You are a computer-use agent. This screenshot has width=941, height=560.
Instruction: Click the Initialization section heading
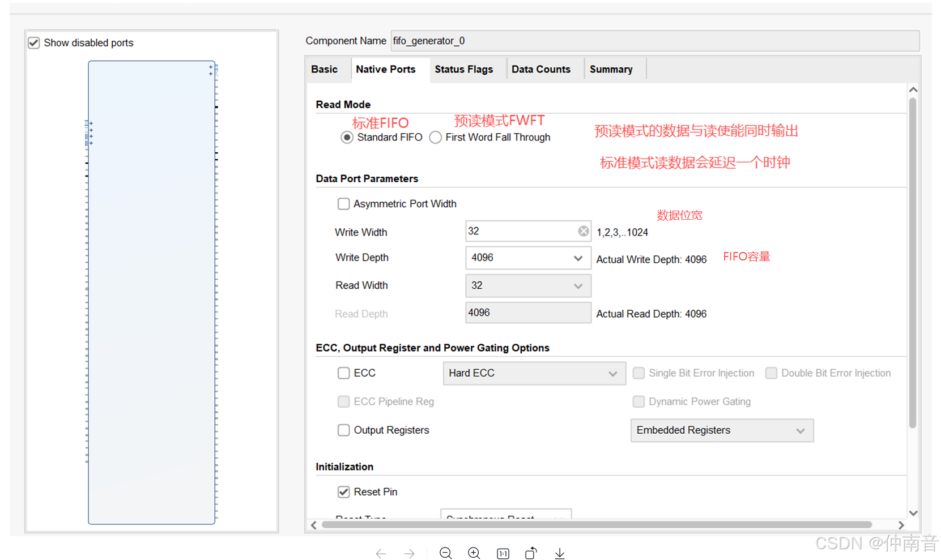tap(344, 467)
